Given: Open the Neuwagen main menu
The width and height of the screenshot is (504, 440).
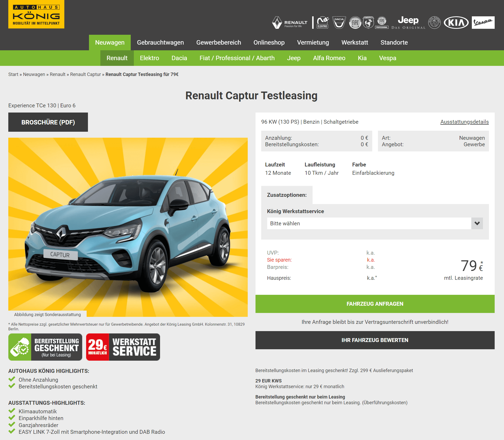Looking at the screenshot, I should [x=110, y=43].
